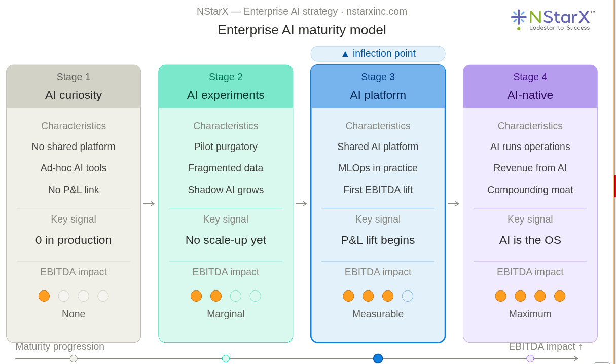Screen dimensions: 616x364
Task: Select the Stage 1 AI curiosity header
Action: click(74, 87)
